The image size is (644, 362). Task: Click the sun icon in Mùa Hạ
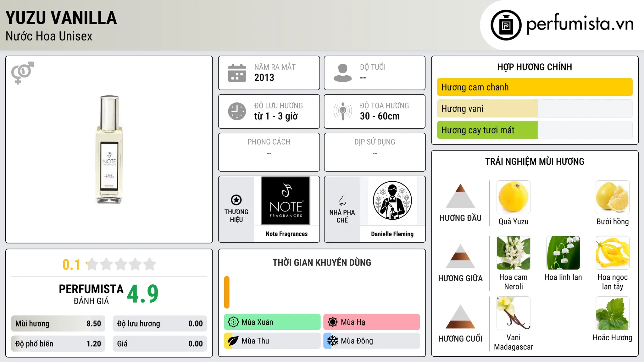coord(333,322)
